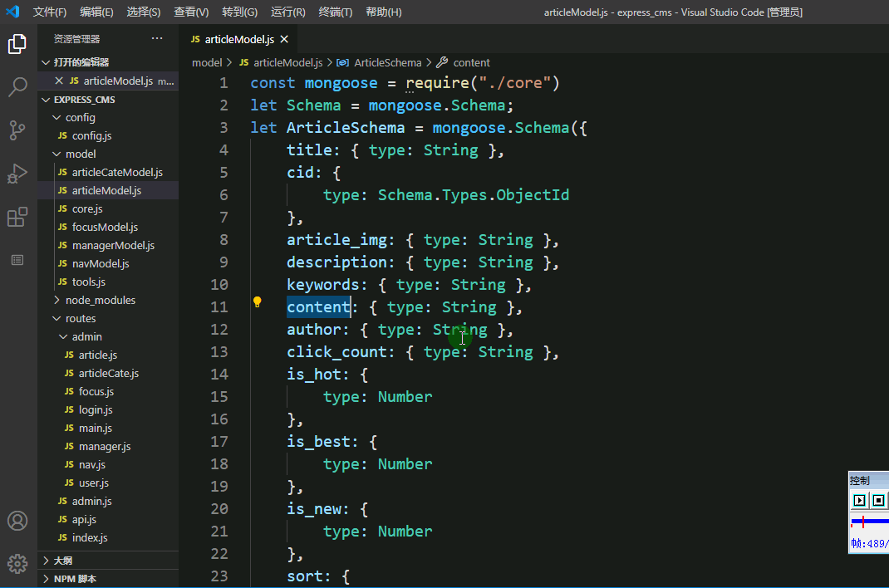Open login.js under admin folder
This screenshot has height=588, width=889.
(108, 409)
